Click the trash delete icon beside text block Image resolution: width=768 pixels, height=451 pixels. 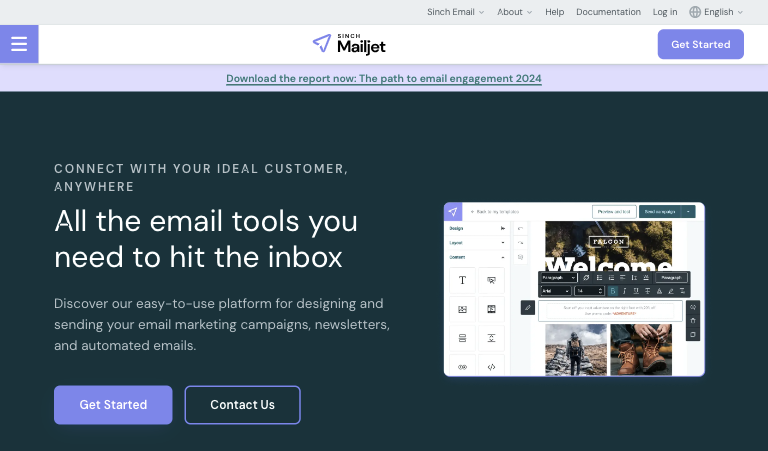[x=693, y=321]
